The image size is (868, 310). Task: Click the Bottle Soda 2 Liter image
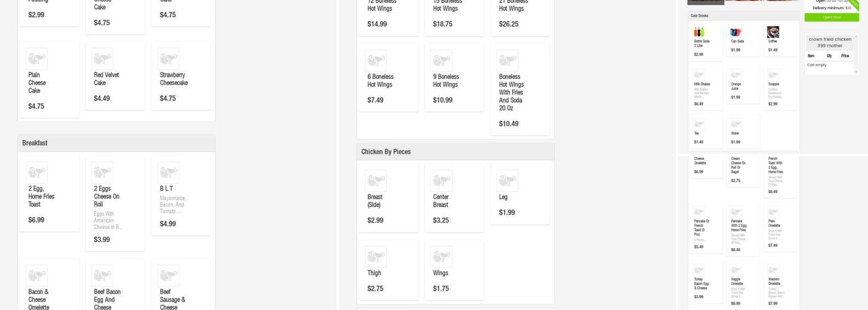699,32
